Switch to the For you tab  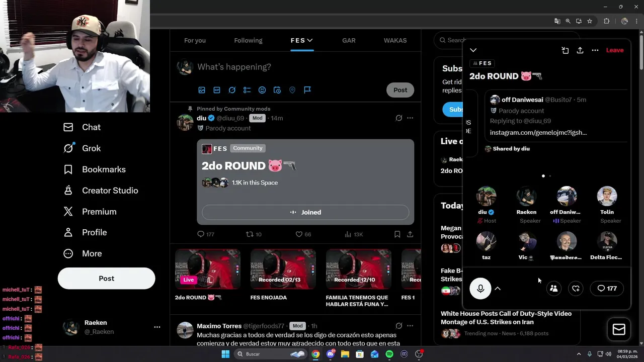click(x=195, y=40)
